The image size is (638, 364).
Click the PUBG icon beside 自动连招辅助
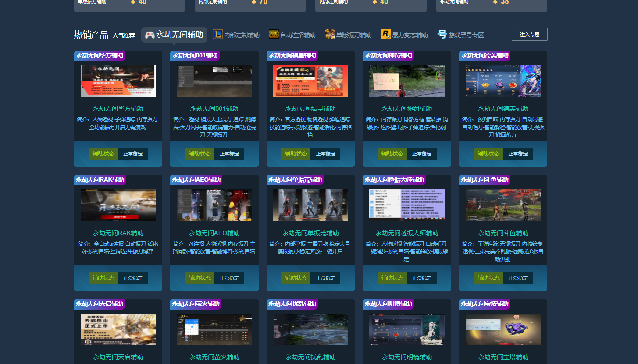coord(274,35)
